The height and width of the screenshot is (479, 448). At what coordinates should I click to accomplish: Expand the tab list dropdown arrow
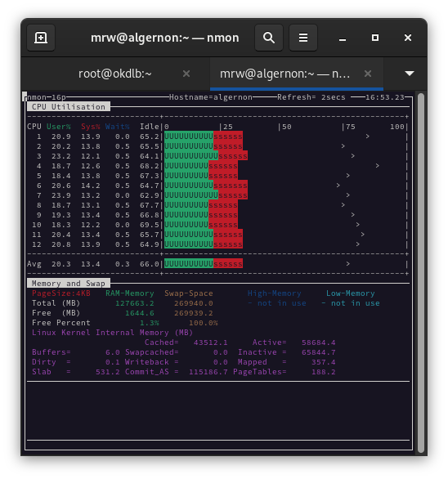[410, 74]
